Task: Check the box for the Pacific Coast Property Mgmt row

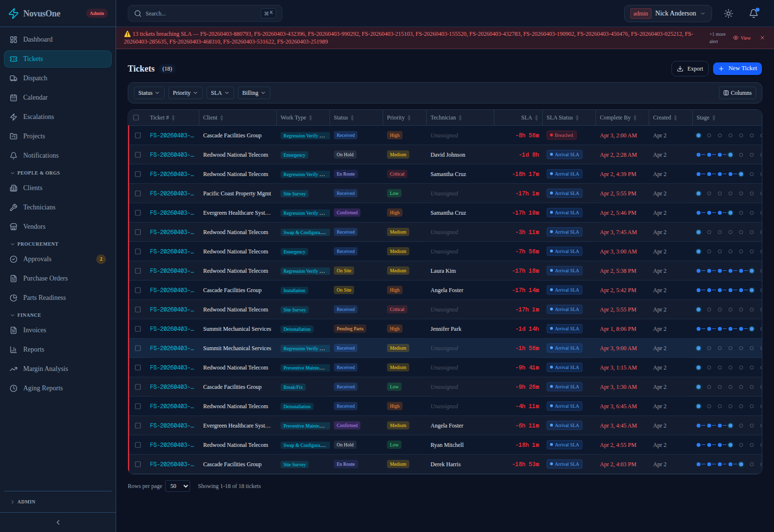Action: [138, 193]
